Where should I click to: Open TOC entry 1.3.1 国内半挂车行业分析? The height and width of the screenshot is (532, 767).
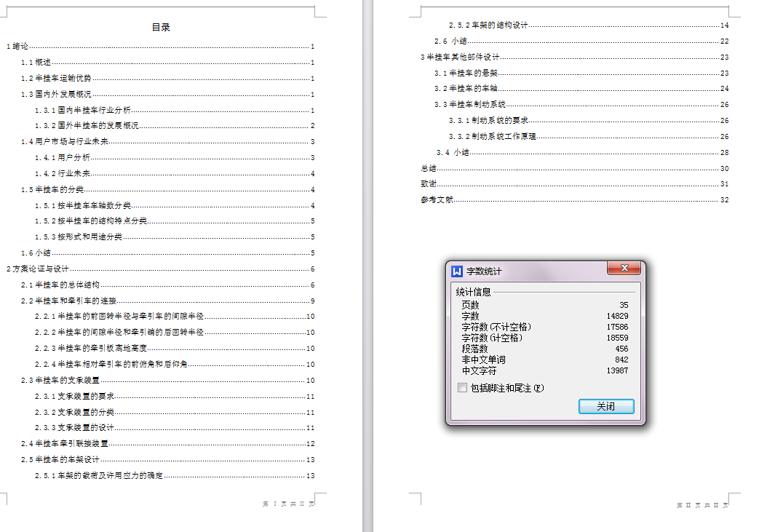pos(175,110)
